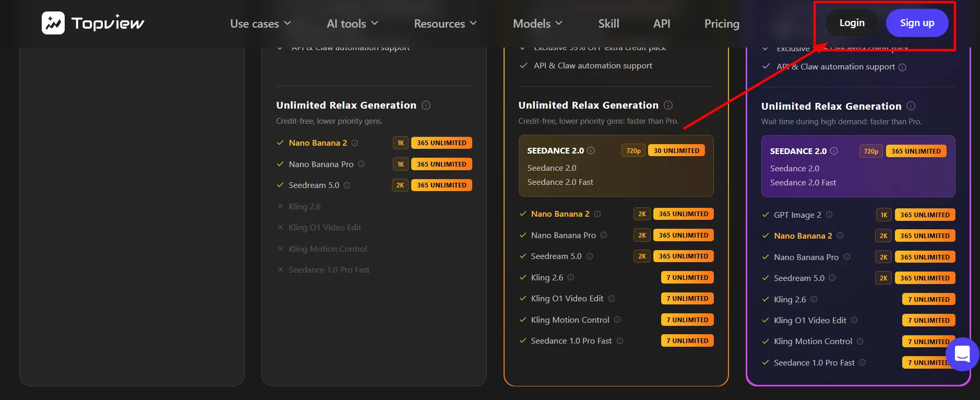Expand the AI tools dropdown menu
Viewport: 980px width, 400px height.
[352, 23]
